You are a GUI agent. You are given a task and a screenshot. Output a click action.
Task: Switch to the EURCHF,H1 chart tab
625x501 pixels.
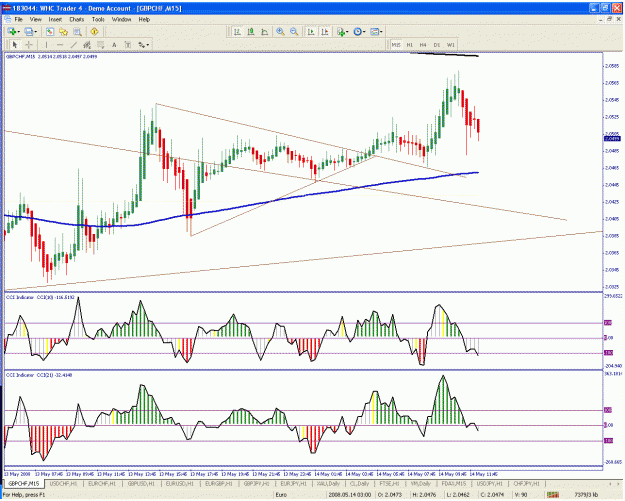coord(102,483)
